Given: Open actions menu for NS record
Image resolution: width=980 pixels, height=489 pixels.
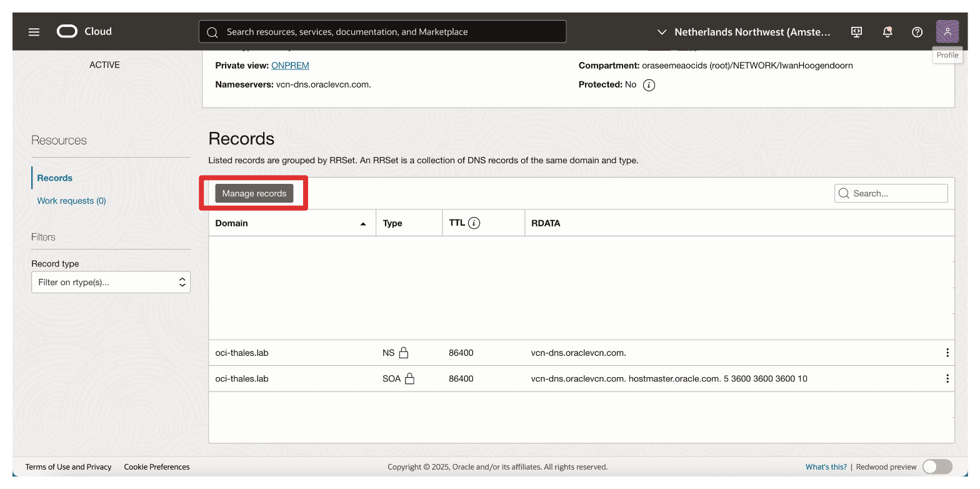Looking at the screenshot, I should [947, 353].
